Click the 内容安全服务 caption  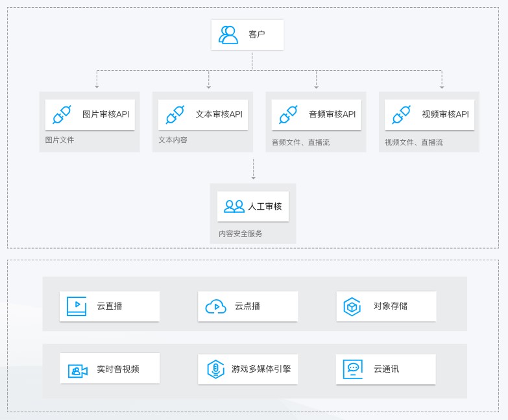tap(241, 234)
